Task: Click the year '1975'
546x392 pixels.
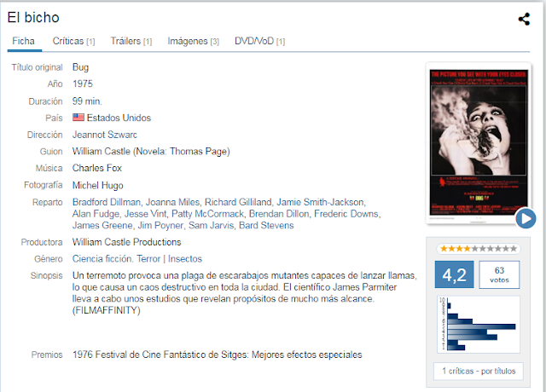Action: pyautogui.click(x=83, y=84)
